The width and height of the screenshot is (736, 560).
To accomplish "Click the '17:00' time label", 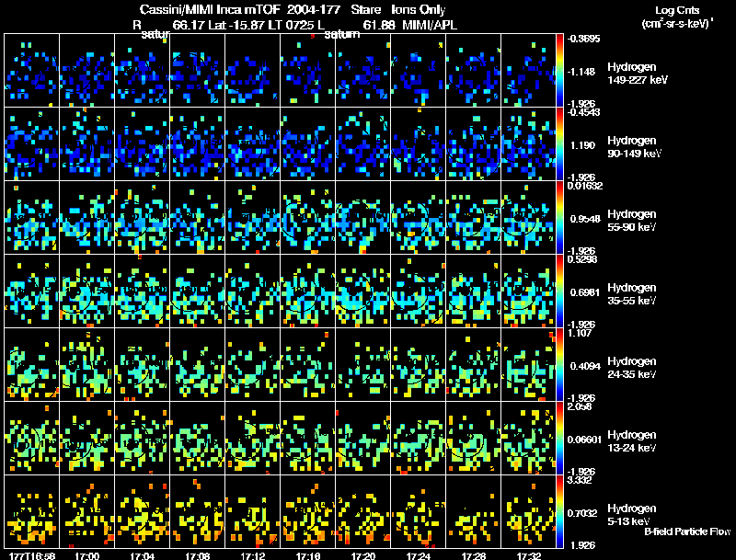I will (86, 555).
